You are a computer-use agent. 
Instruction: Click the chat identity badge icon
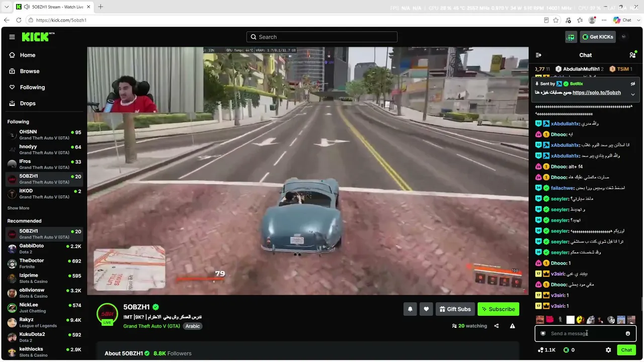click(543, 333)
